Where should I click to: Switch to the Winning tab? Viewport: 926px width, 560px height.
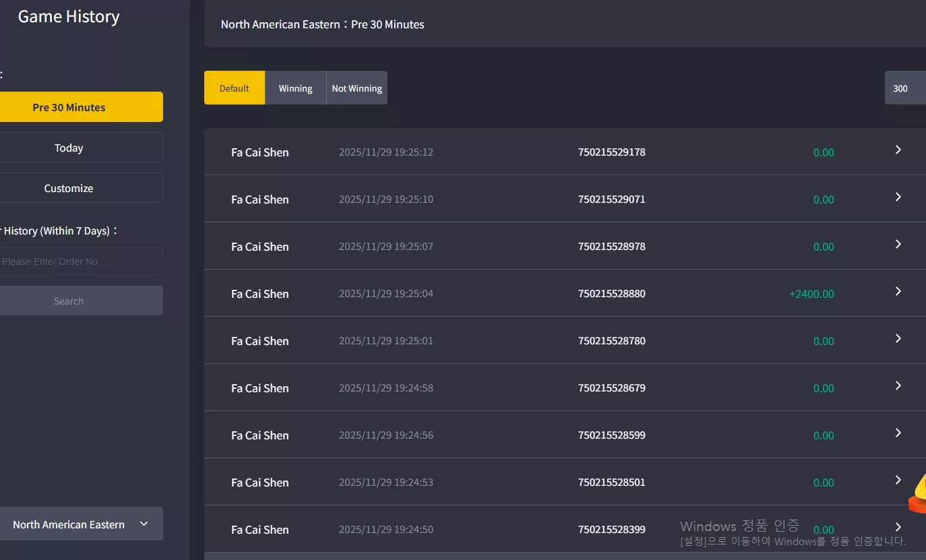tap(295, 88)
